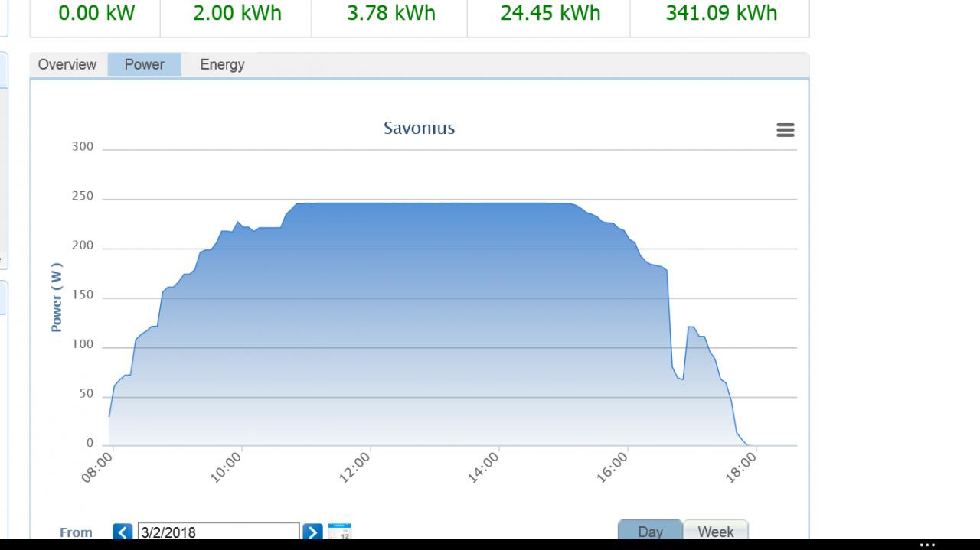Select the 3.78 kWh value
980x550 pixels.
(390, 13)
